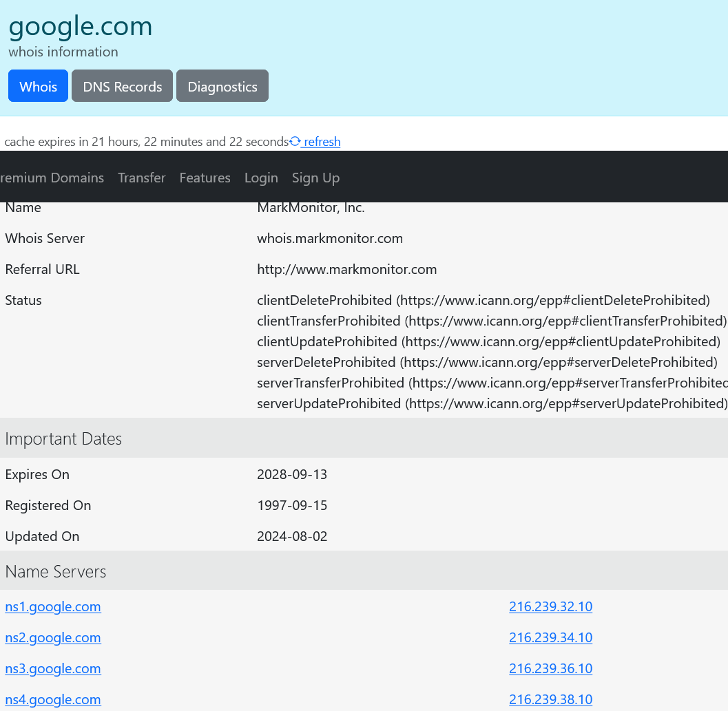Click the refresh icon next to cache timer
Screen dimensions: 728x711
295,141
